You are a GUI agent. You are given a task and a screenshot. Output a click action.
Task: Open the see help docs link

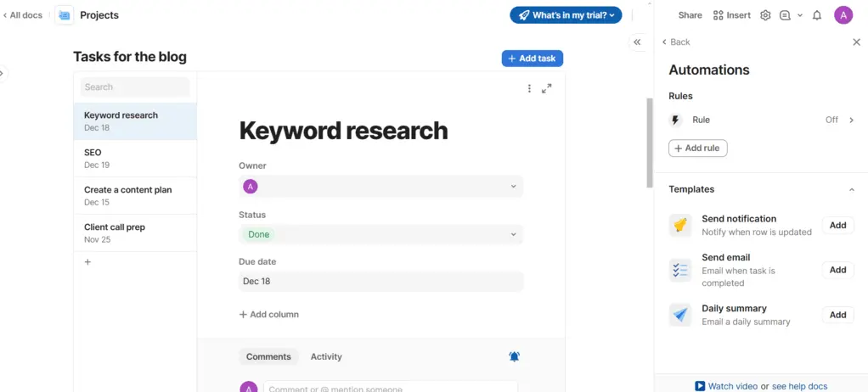(x=799, y=386)
